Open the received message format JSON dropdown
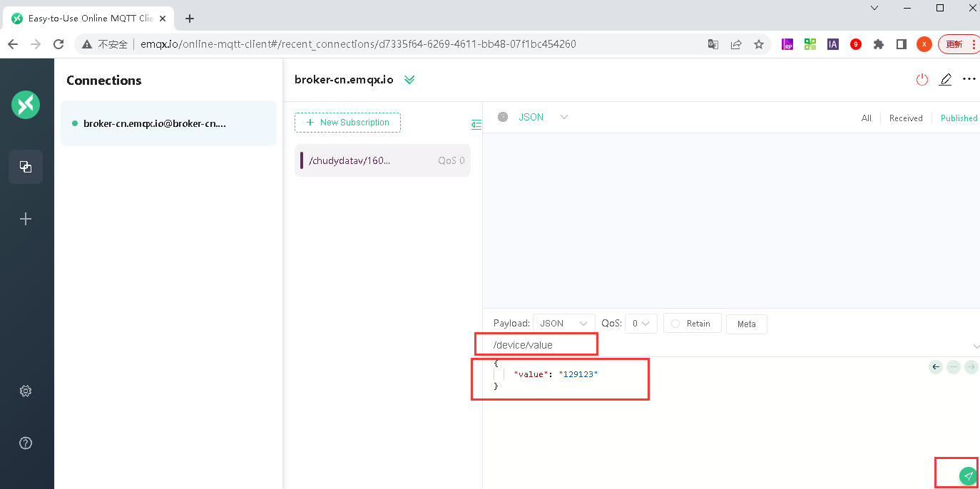Screen dimensions: 980x489 [543, 117]
